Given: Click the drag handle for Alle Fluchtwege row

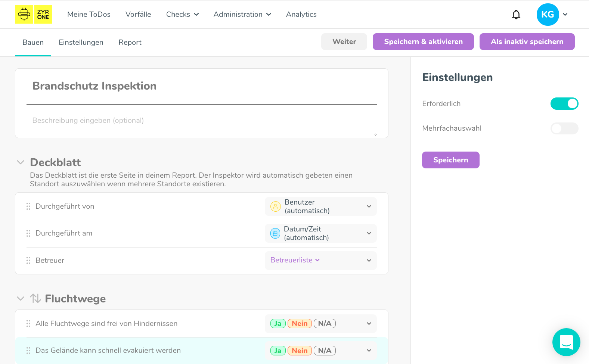Looking at the screenshot, I should click(28, 324).
